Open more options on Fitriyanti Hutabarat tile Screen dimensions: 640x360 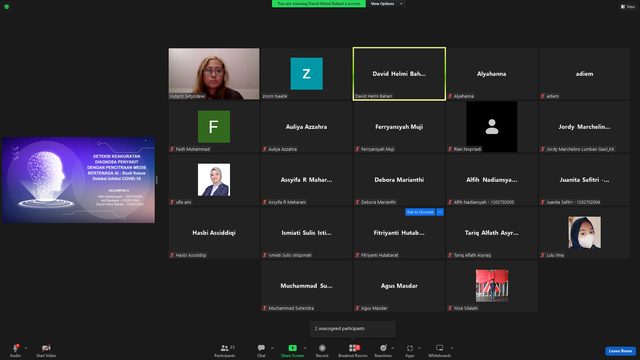pos(440,212)
